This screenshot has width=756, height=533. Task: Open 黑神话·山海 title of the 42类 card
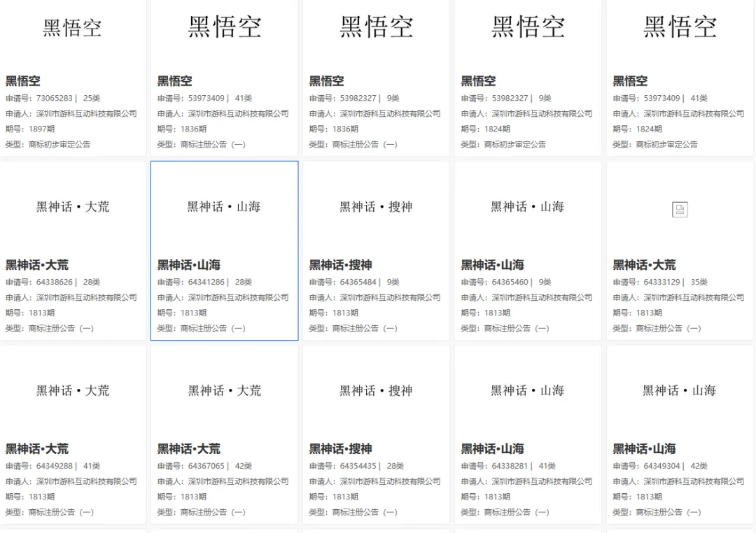(x=644, y=449)
